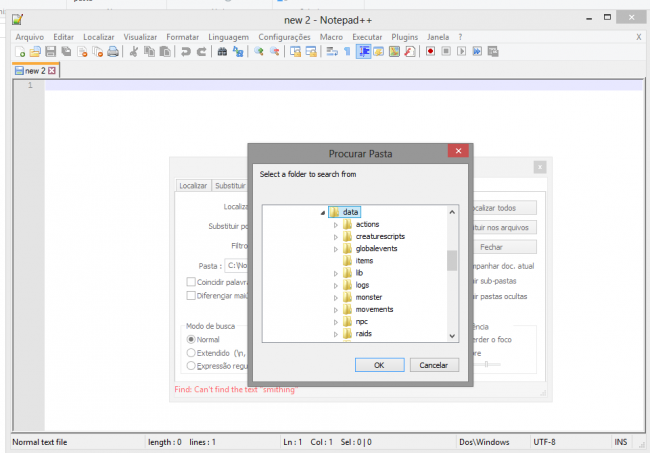Tick the Diferenciar maiúsculas checkbox
650x453 pixels.
coord(191,296)
